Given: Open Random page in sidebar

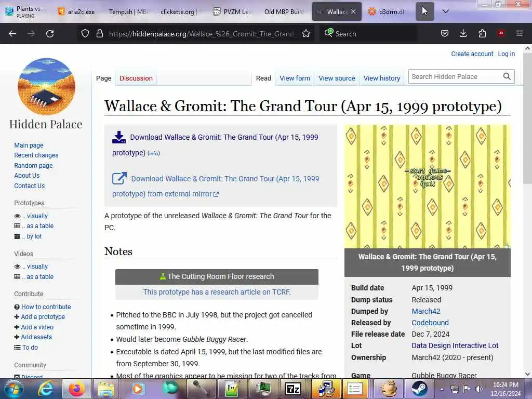Looking at the screenshot, I should point(33,166).
